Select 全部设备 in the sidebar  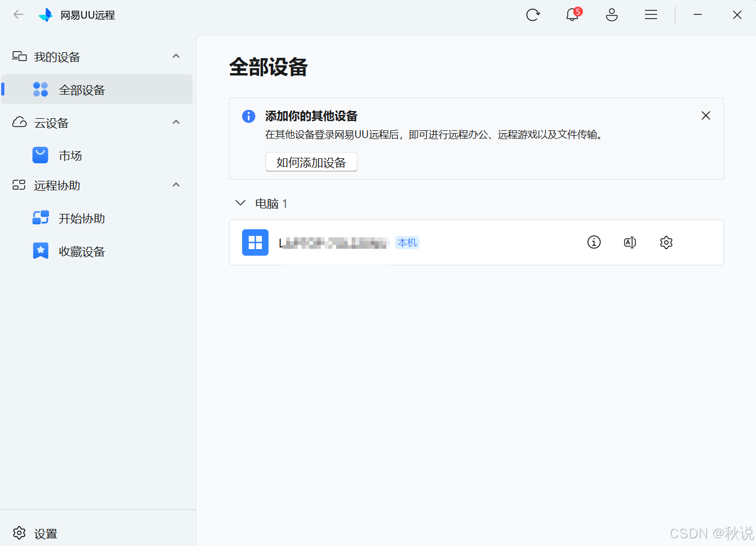click(82, 89)
